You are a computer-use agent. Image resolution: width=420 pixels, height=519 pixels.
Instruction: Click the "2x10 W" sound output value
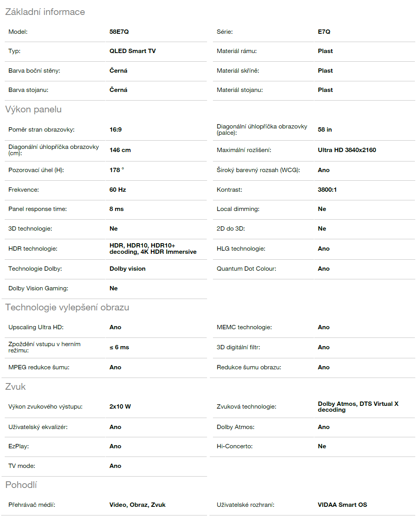(x=120, y=407)
